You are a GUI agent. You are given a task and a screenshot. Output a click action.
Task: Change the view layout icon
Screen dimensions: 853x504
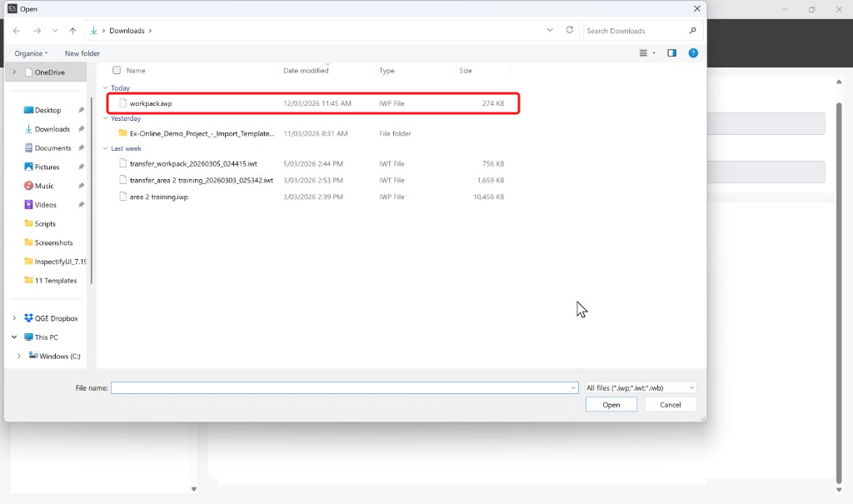pos(643,52)
